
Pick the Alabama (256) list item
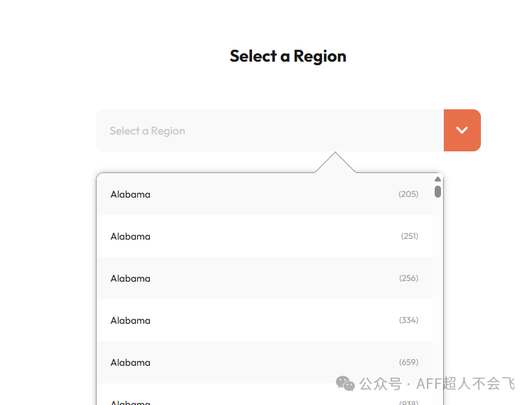pyautogui.click(x=264, y=278)
